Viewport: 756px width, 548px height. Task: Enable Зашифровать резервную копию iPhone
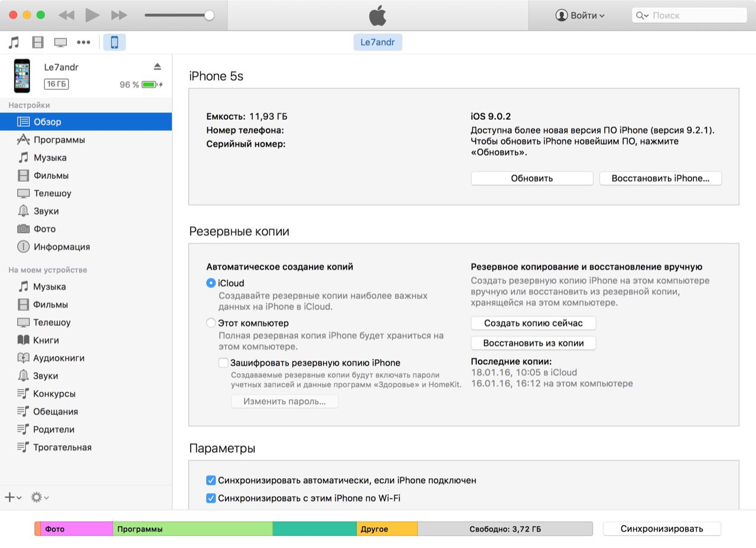click(223, 363)
